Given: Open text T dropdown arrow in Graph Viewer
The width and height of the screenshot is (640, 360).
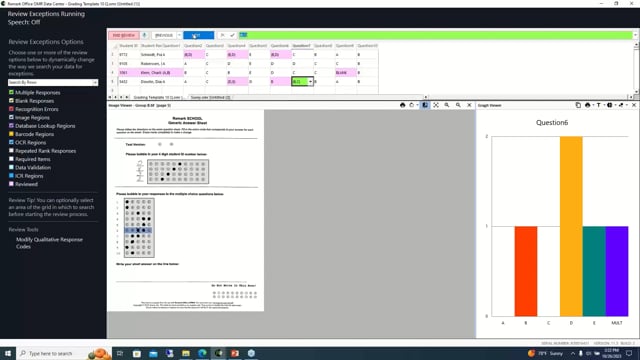Looking at the screenshot, I should [604, 105].
